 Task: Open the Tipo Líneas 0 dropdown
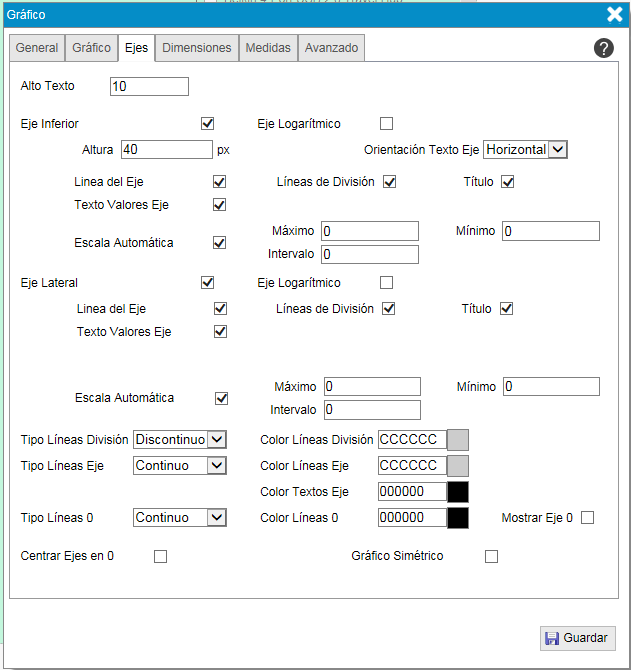[180, 518]
